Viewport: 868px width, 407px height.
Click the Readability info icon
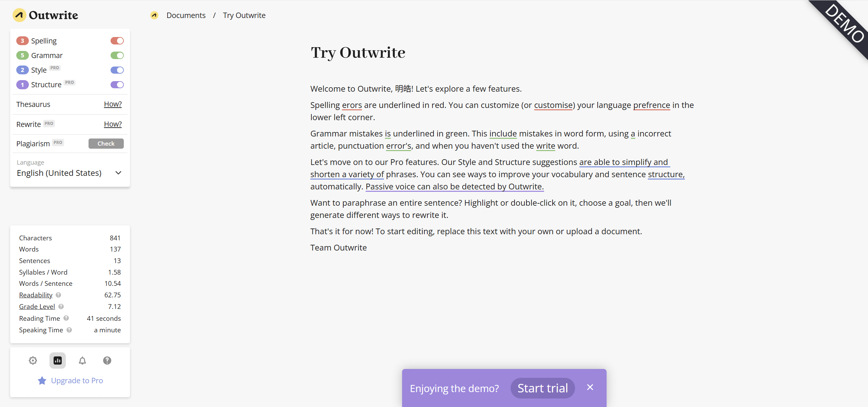(58, 295)
